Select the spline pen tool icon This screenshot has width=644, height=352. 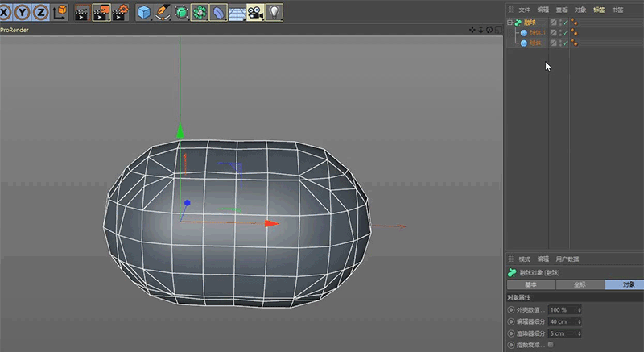click(x=163, y=12)
